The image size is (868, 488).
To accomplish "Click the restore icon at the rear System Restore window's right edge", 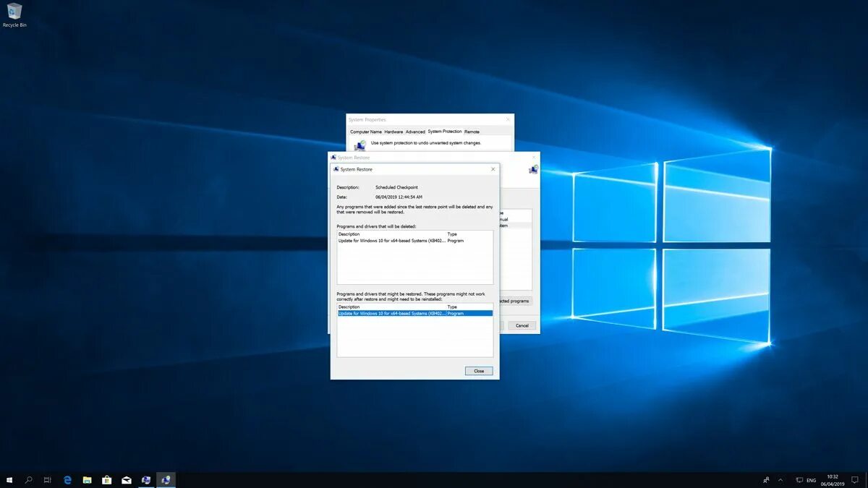I will [533, 169].
